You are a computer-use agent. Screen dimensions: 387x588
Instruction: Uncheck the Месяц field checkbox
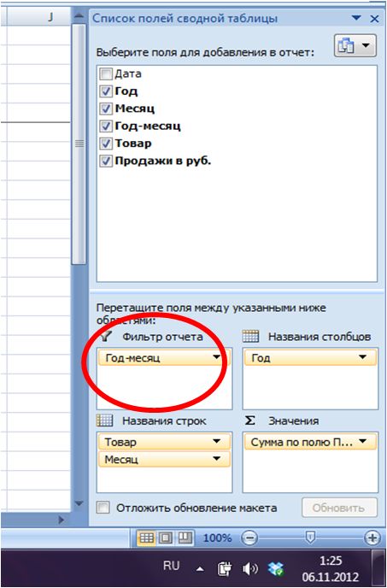click(105, 109)
